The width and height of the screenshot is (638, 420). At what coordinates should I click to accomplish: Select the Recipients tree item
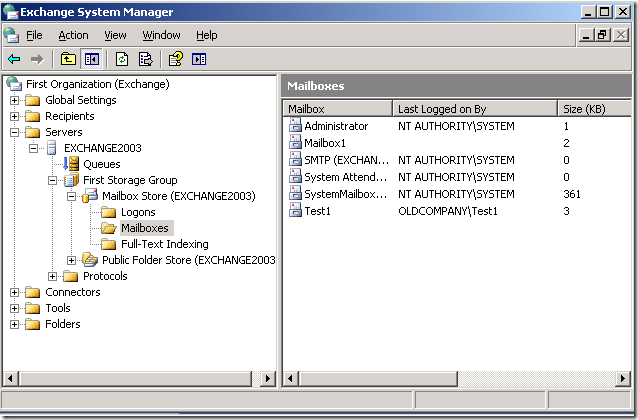pos(70,116)
